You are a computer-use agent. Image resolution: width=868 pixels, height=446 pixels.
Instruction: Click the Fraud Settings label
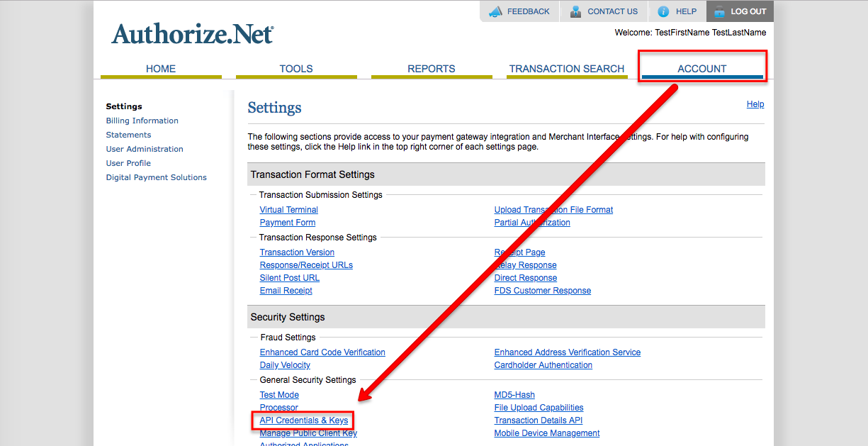pyautogui.click(x=288, y=338)
